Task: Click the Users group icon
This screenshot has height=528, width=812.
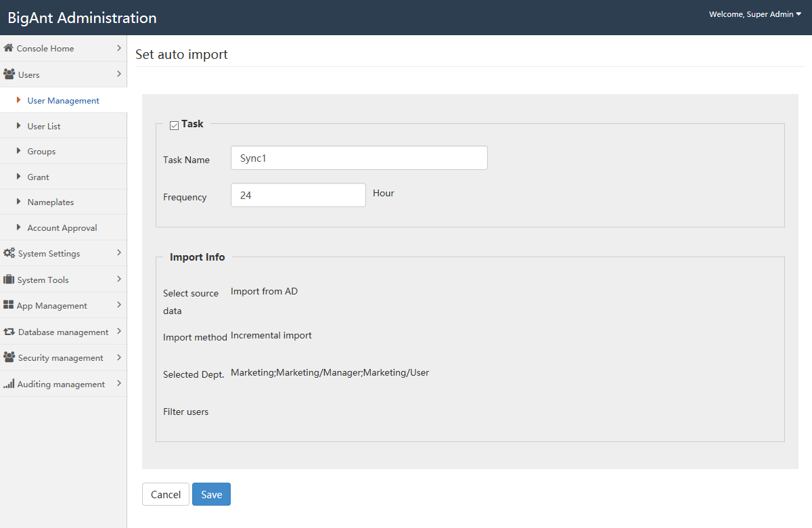Action: pos(9,74)
